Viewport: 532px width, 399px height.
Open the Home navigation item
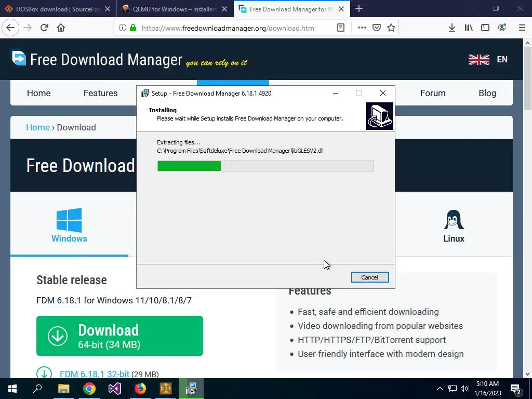[38, 93]
